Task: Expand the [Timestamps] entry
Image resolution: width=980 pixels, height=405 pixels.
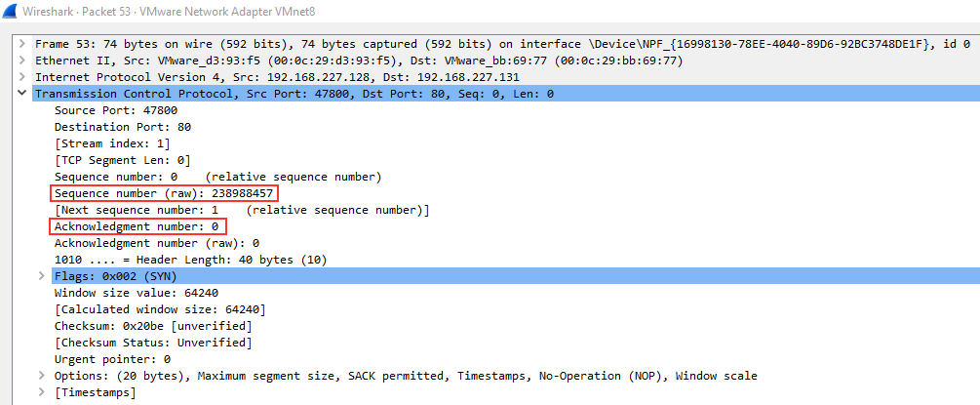Action: (x=41, y=392)
